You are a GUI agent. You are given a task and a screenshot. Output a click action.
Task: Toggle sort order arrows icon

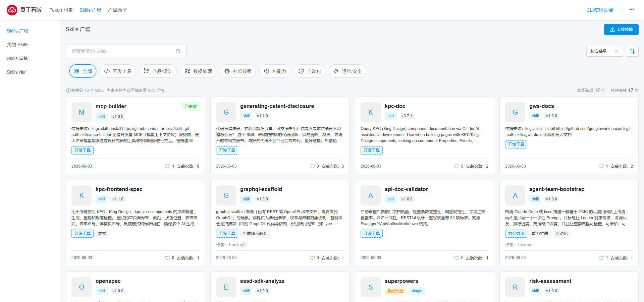(x=632, y=51)
